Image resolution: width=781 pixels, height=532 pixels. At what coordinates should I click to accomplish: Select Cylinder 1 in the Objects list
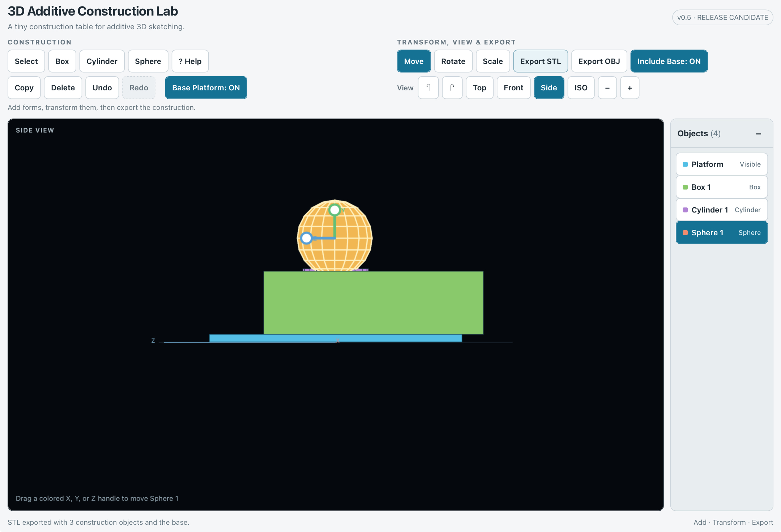tap(722, 210)
